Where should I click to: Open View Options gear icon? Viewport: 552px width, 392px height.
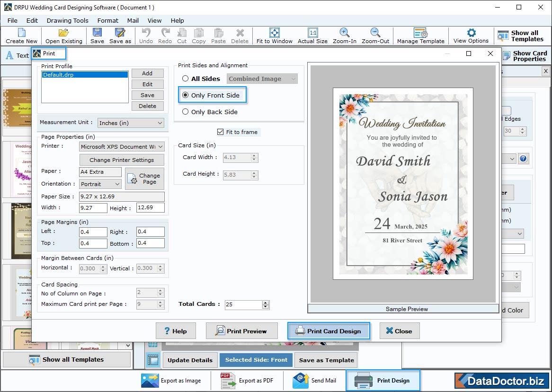point(471,32)
